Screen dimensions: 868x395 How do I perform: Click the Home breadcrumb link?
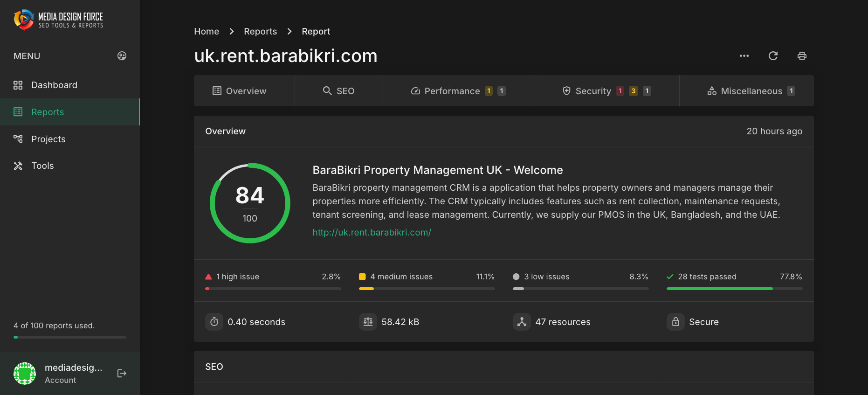[207, 31]
